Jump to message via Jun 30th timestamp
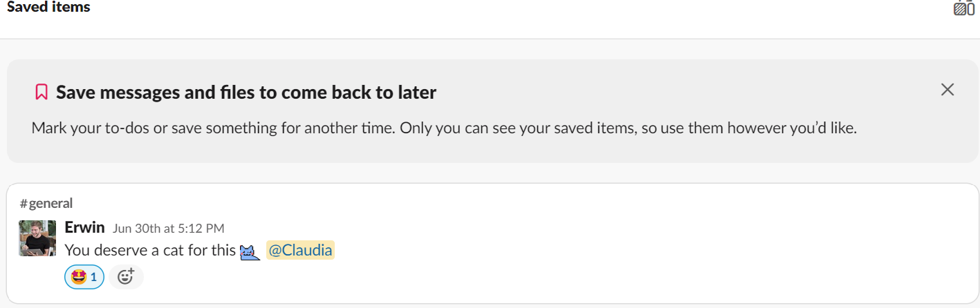The height and width of the screenshot is (308, 980). (x=168, y=228)
